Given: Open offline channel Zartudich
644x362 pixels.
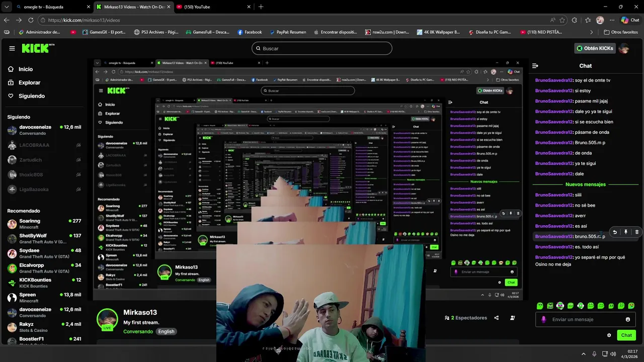Looking at the screenshot, I should tap(44, 160).
